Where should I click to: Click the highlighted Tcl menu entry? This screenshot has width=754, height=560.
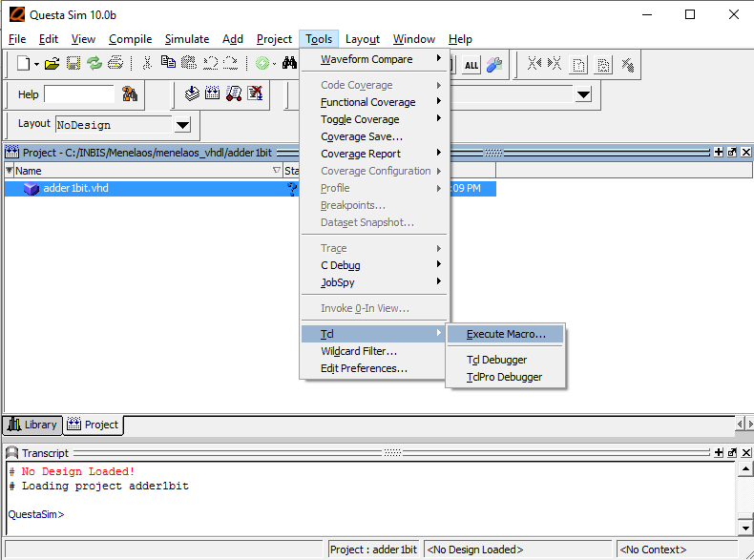(373, 334)
